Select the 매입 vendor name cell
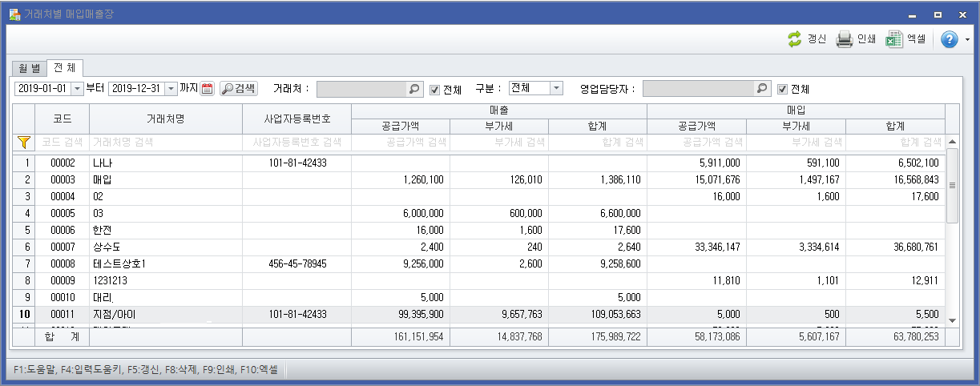Viewport: 980px width, 386px height. click(x=166, y=179)
